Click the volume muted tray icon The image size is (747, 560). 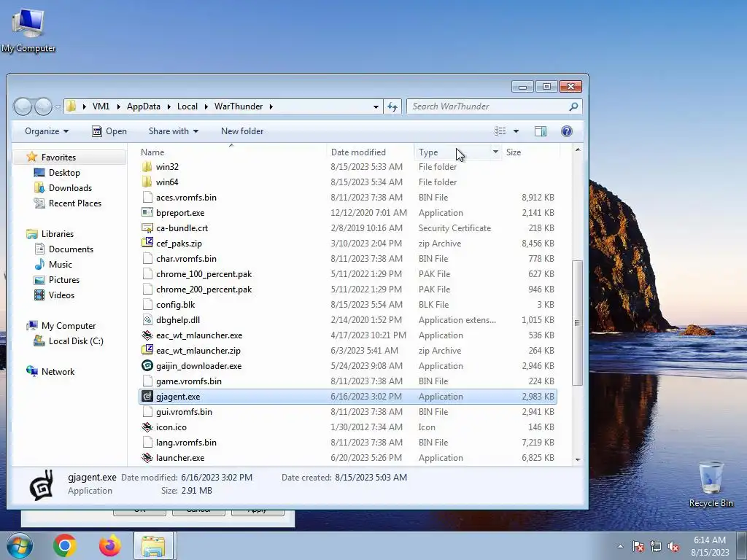click(673, 547)
